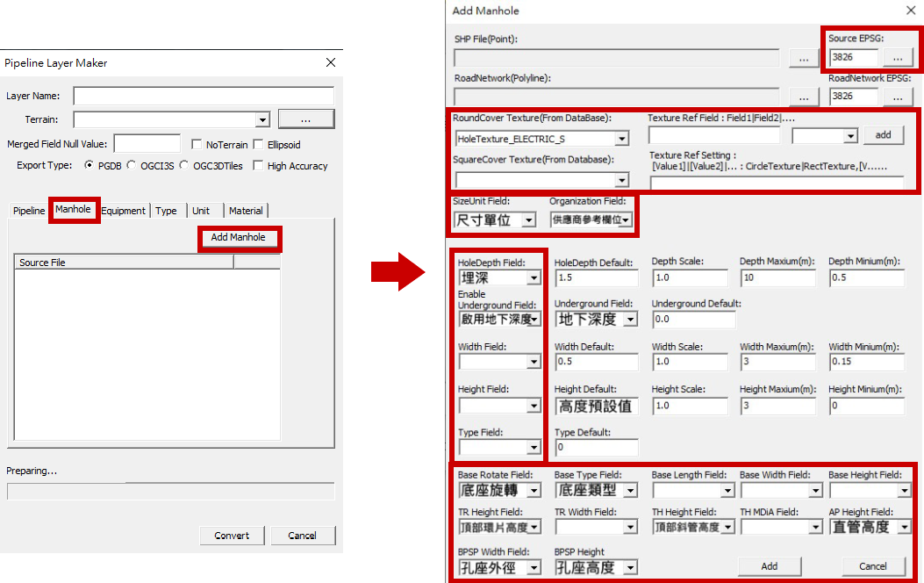Click browse button for SHP File(Point)
924x583 pixels.
pos(803,59)
